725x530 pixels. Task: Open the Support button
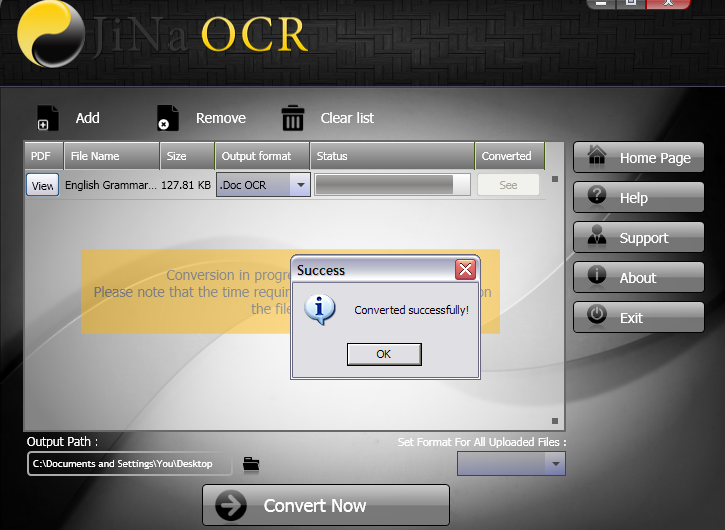pyautogui.click(x=639, y=238)
